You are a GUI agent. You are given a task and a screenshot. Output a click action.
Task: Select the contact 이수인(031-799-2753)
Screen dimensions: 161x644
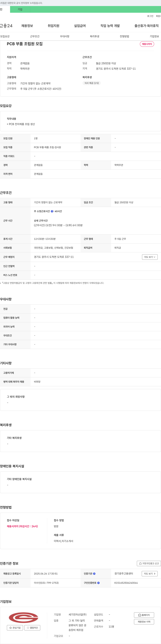click(46, 583)
